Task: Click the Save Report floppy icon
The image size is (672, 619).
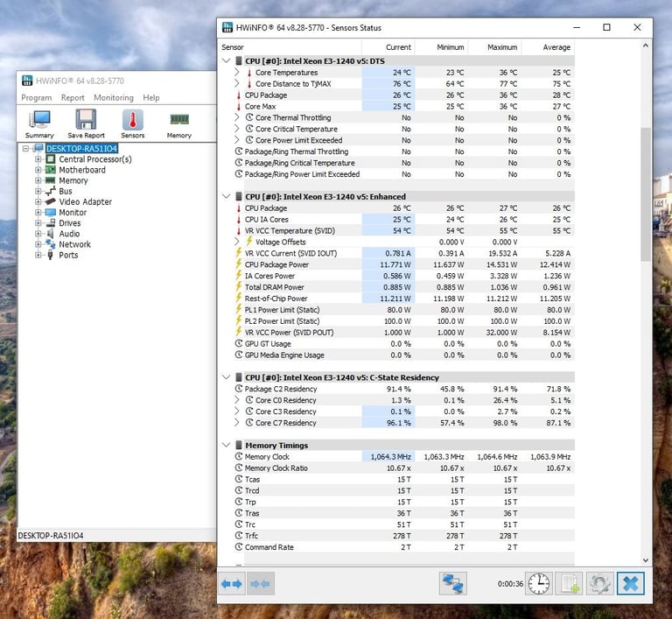Action: point(86,124)
